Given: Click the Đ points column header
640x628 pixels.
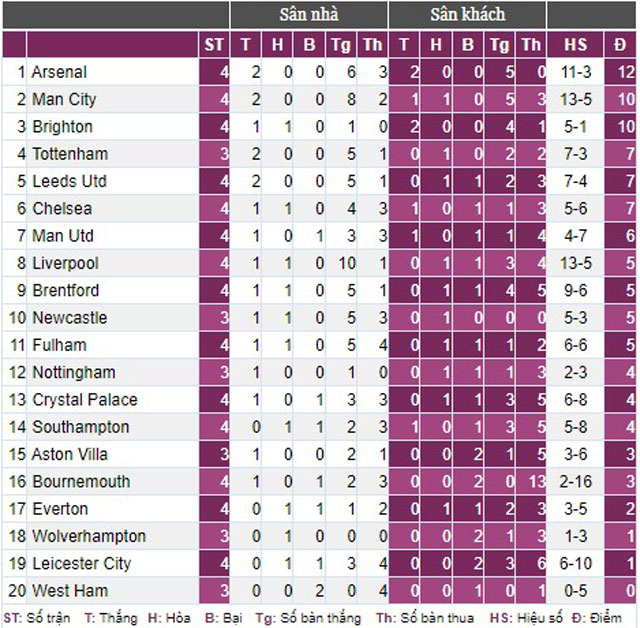Looking at the screenshot, I should click(620, 44).
